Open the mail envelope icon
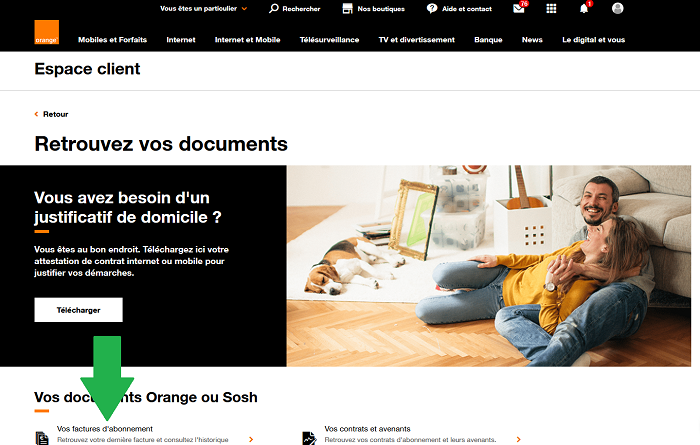 pos(518,8)
